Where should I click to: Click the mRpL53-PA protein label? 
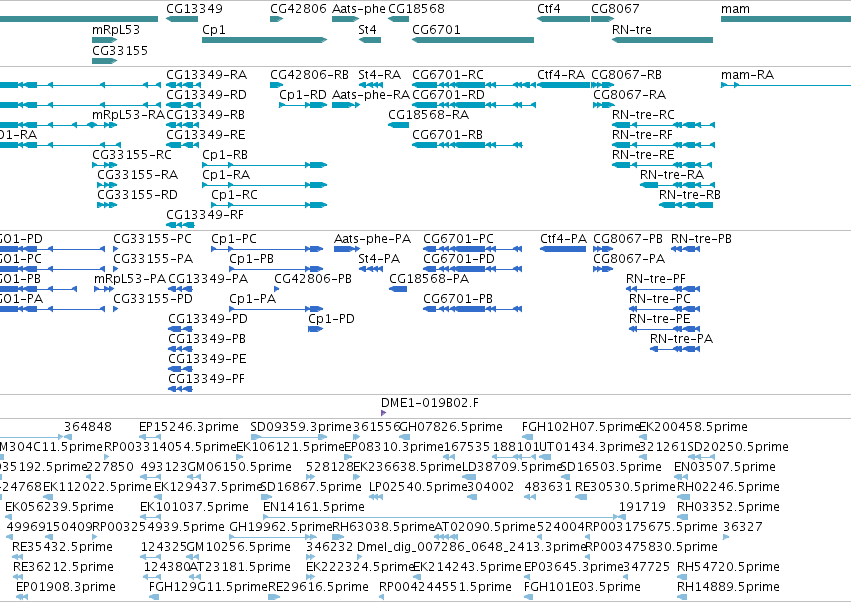[130, 279]
